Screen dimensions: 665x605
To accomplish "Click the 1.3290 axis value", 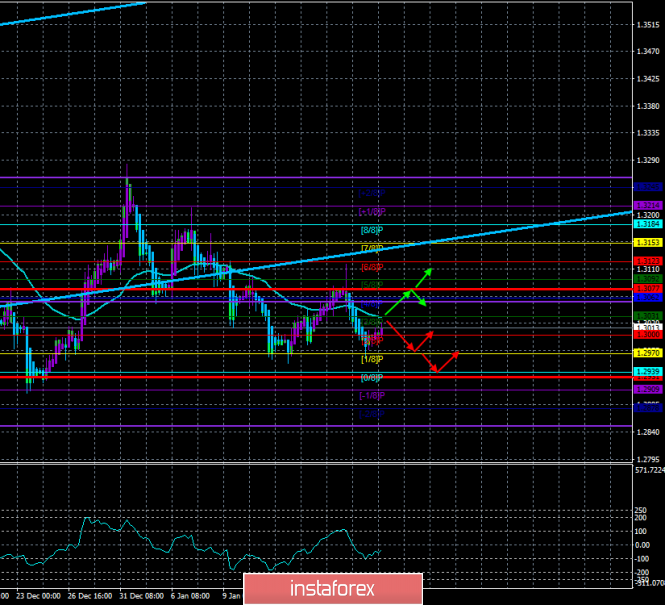I will point(648,160).
